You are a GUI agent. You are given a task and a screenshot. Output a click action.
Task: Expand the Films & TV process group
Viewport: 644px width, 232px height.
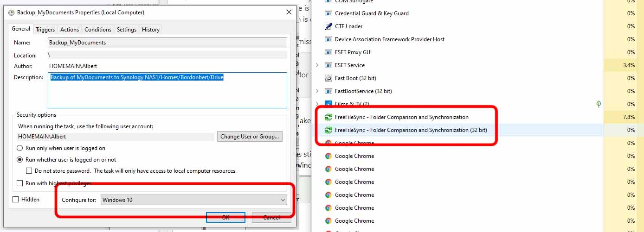coord(317,104)
